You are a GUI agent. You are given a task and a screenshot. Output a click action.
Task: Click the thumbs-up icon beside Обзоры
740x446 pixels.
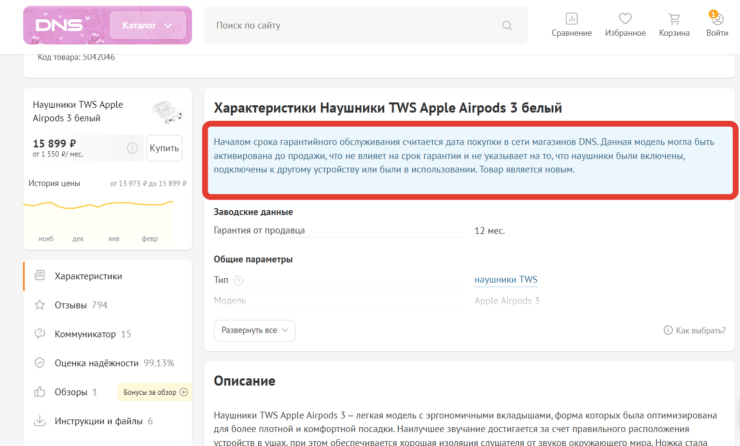click(x=40, y=392)
